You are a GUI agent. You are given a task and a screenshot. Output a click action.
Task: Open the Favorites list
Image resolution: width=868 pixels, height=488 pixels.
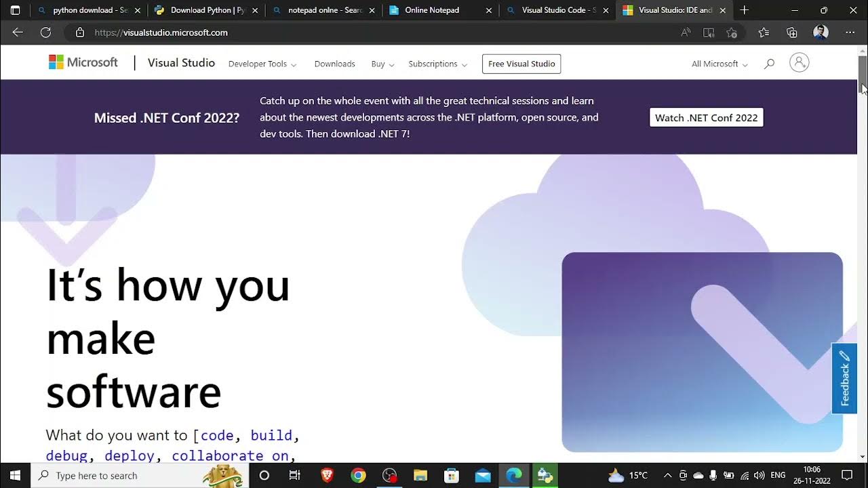pyautogui.click(x=764, y=33)
